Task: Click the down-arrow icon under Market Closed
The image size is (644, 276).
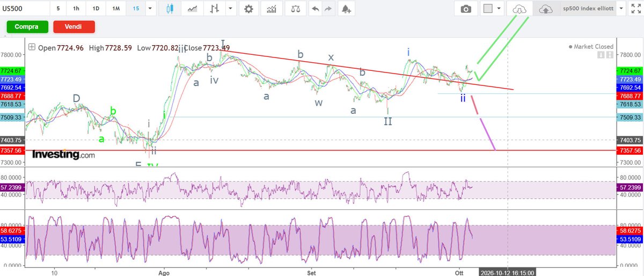Action: [x=602, y=55]
